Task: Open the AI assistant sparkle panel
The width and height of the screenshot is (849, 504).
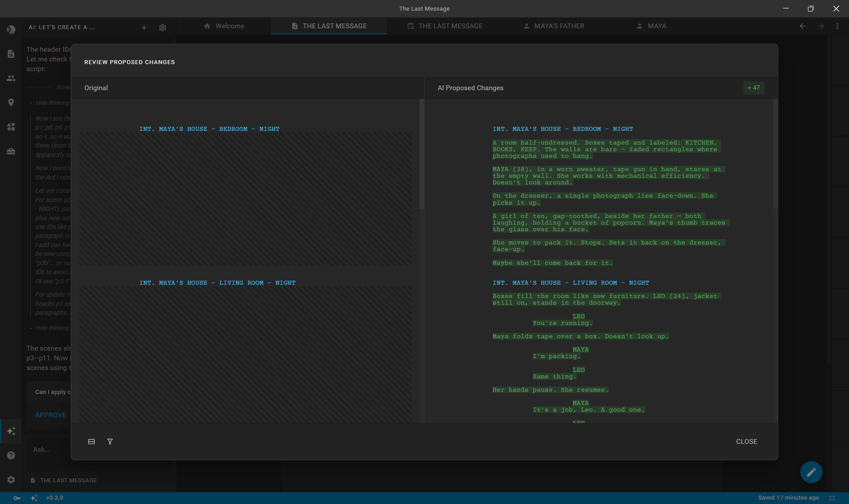Action: (x=11, y=431)
